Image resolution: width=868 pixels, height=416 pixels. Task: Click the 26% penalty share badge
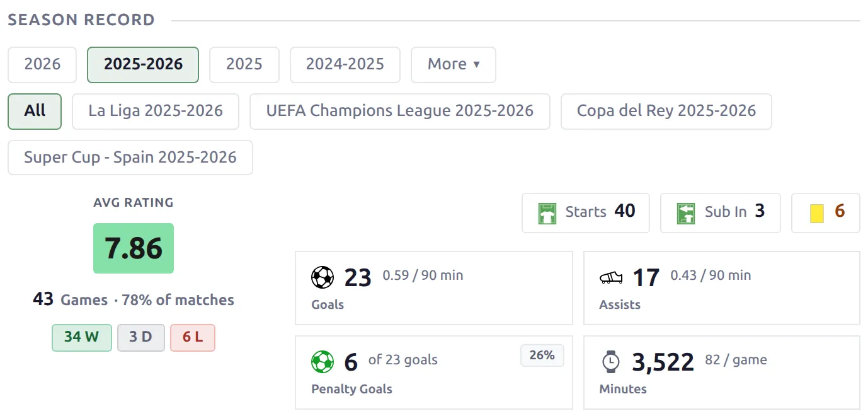pos(542,355)
